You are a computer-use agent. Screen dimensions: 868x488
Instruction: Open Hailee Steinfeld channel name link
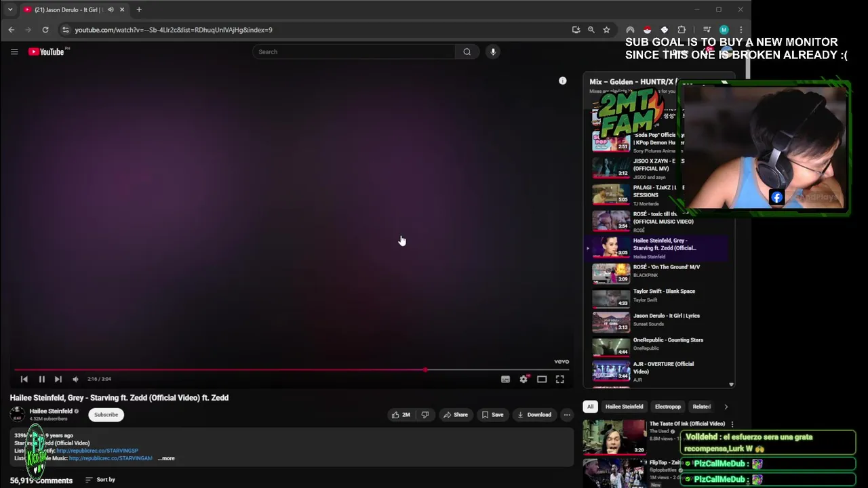pos(51,411)
